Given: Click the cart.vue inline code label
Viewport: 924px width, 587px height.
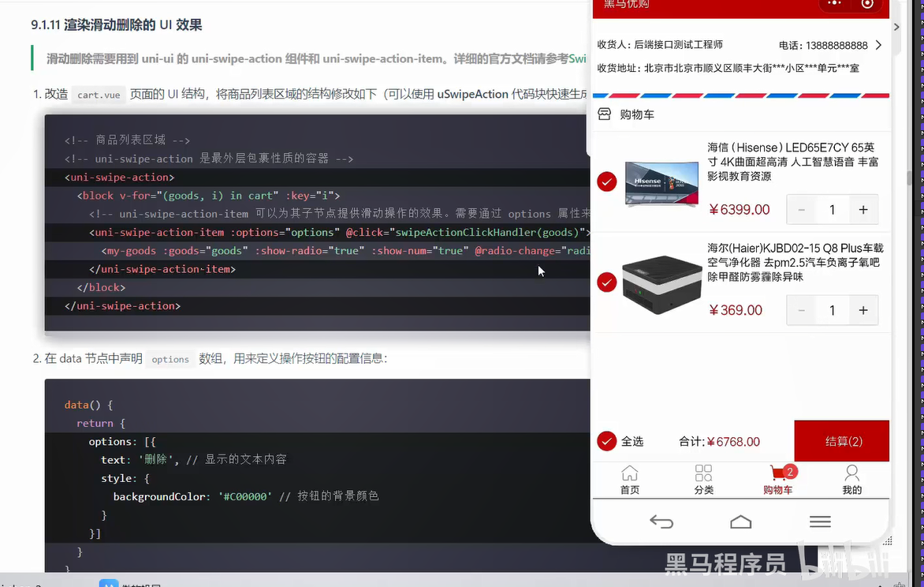Looking at the screenshot, I should tap(99, 95).
